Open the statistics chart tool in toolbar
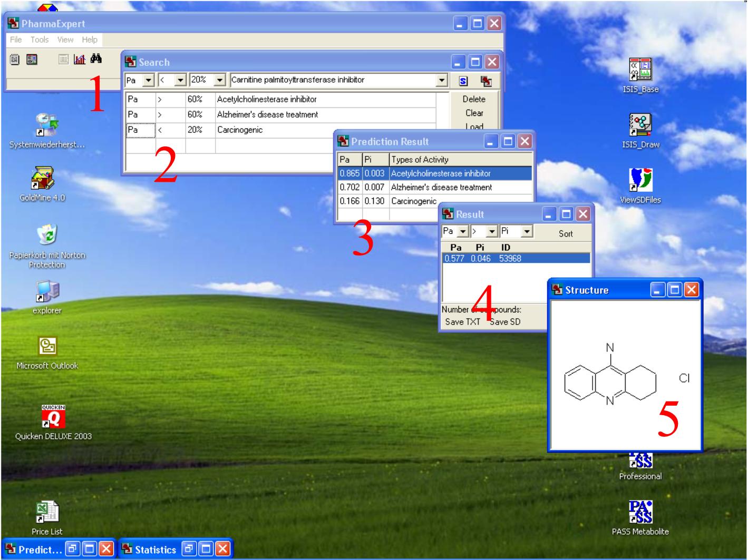Screen dimensions: 748x560 coord(80,60)
